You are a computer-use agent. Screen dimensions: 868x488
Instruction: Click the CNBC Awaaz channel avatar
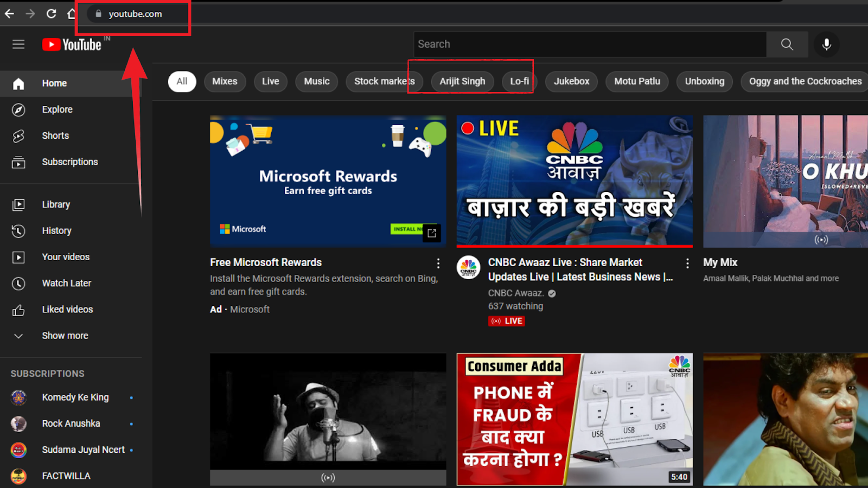468,267
